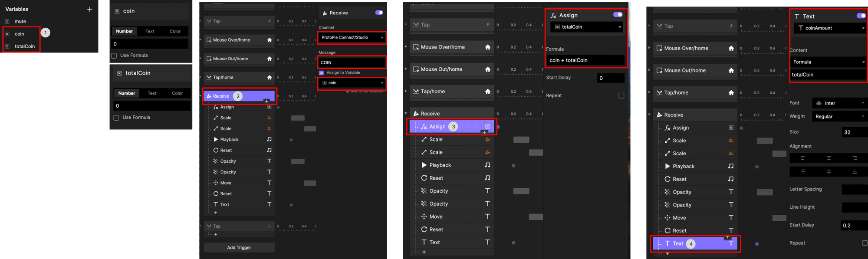Open the Weight dropdown showing Regular

pos(839,117)
